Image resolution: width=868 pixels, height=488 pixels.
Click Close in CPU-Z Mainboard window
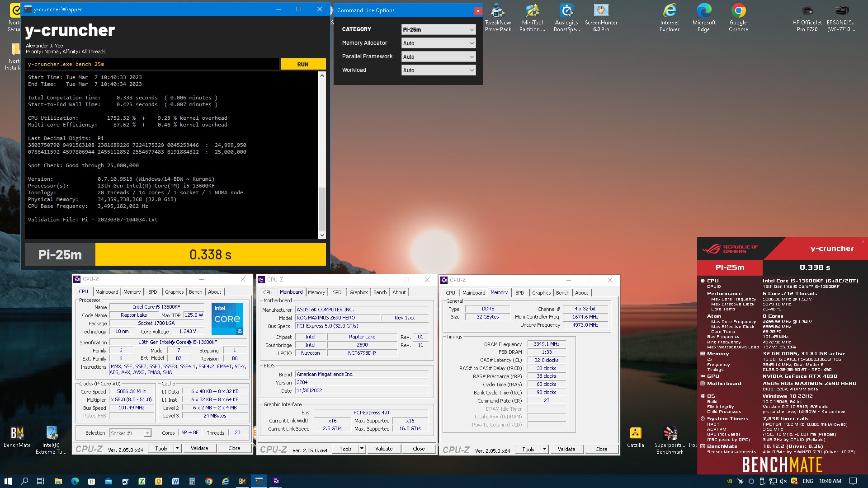419,449
